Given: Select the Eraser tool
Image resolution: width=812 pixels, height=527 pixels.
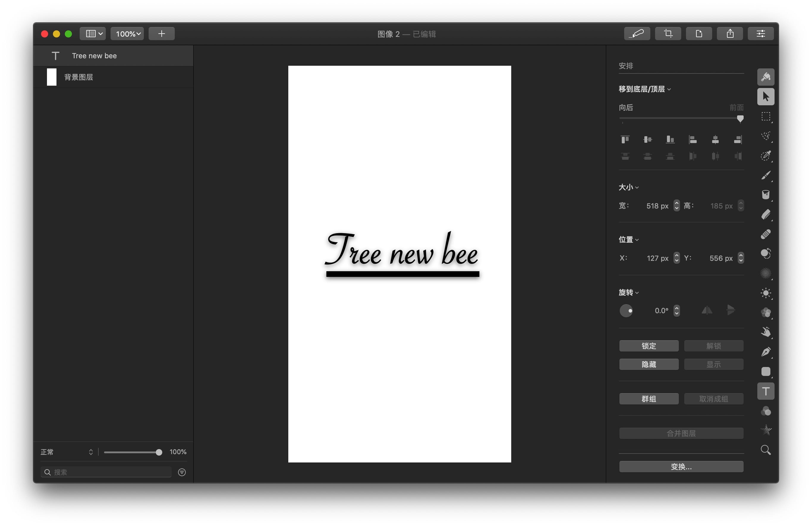Looking at the screenshot, I should (765, 214).
